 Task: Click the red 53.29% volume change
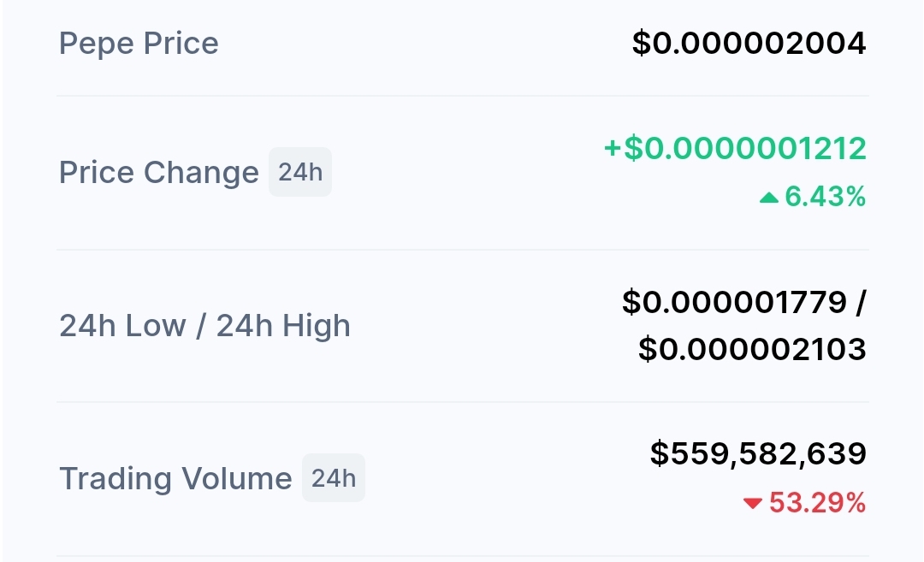click(x=817, y=503)
